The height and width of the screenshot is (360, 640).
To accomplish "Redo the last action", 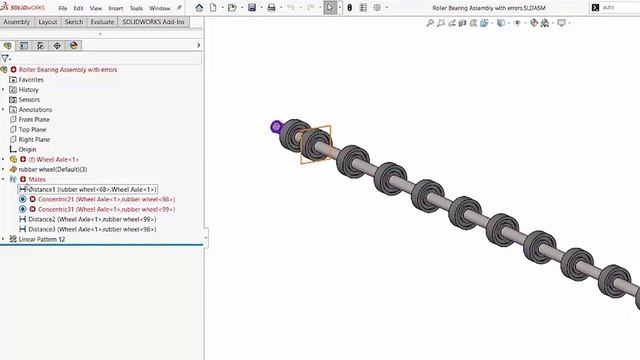I will tap(310, 8).
